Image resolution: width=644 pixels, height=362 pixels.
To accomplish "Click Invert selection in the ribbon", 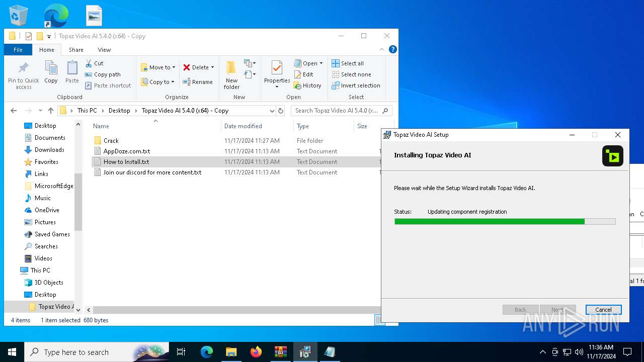I will [356, 85].
